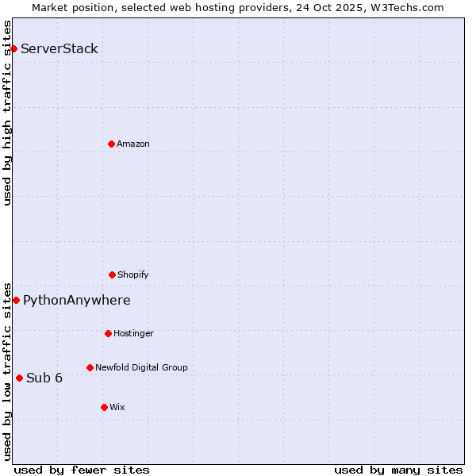The image size is (476, 476).
Task: Click the 'used by many sites' axis label
Action: pyautogui.click(x=398, y=470)
